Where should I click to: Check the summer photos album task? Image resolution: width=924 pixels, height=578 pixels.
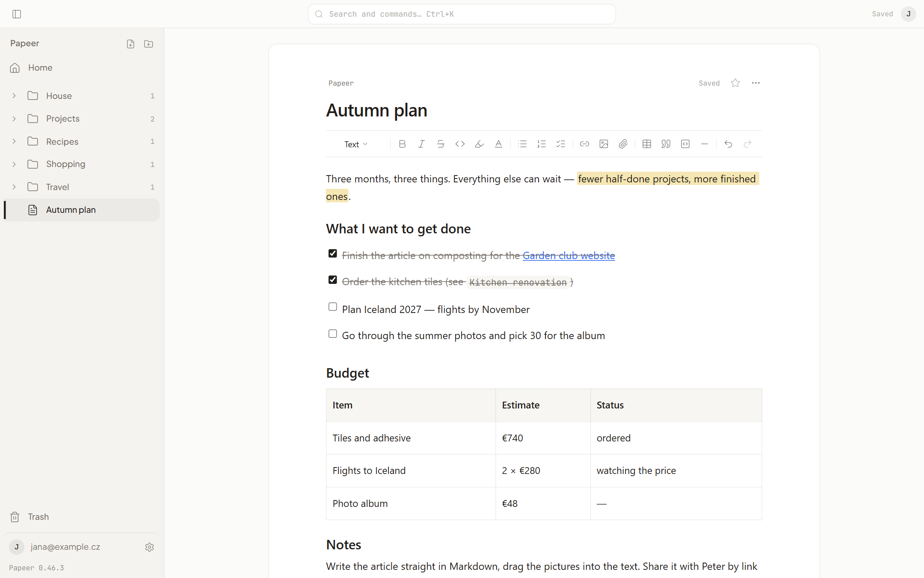332,334
